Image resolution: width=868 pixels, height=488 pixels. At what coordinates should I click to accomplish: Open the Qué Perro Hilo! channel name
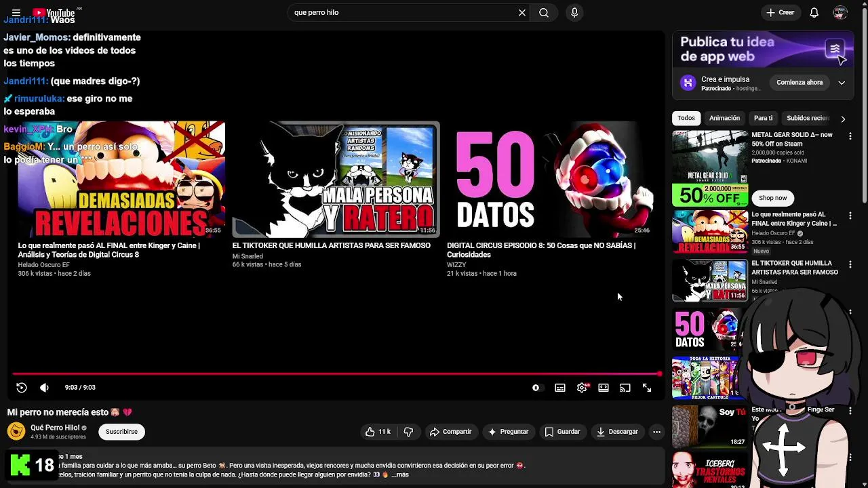(x=55, y=428)
